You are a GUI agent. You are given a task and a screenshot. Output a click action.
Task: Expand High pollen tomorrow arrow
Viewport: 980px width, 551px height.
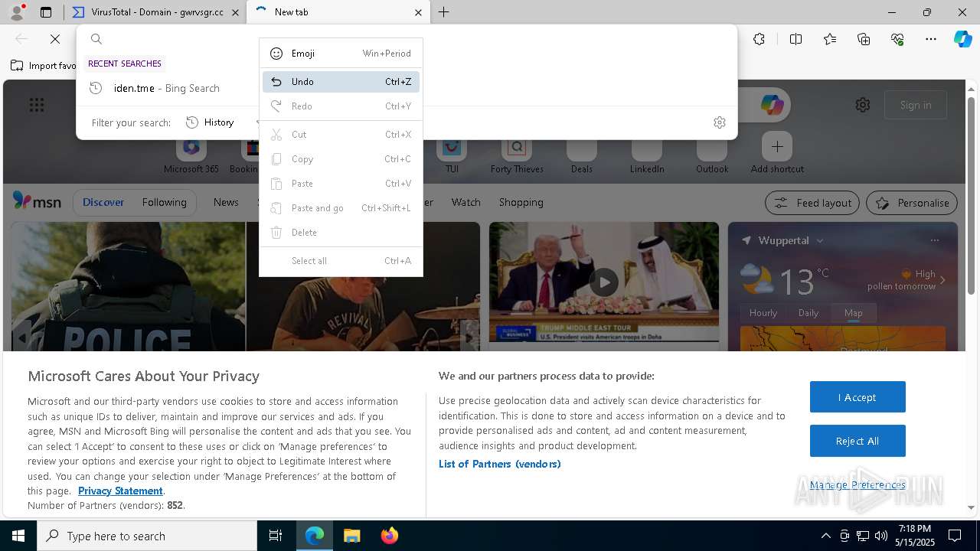942,280
